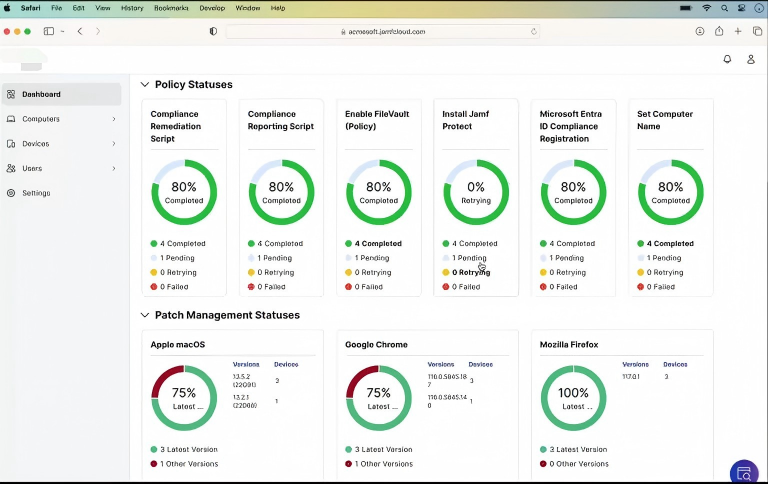Screen dimensions: 768x484
Task: Expand the Users sidebar chevron
Action: point(114,169)
